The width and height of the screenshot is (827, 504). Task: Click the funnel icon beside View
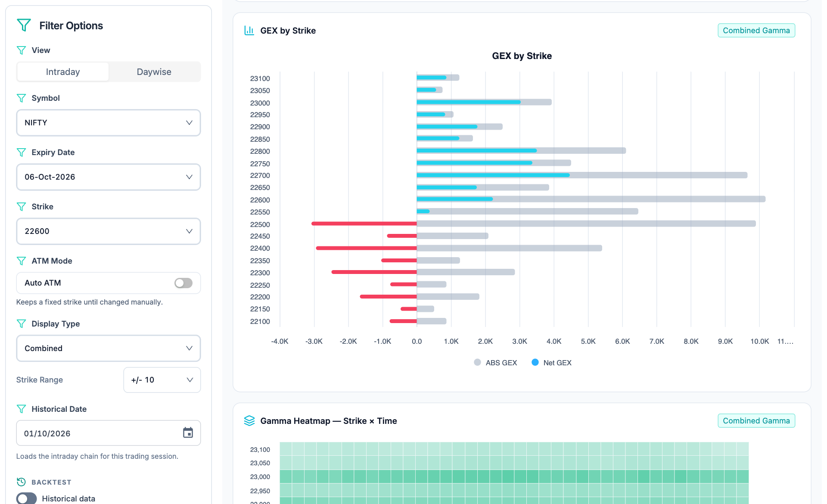[x=21, y=50]
